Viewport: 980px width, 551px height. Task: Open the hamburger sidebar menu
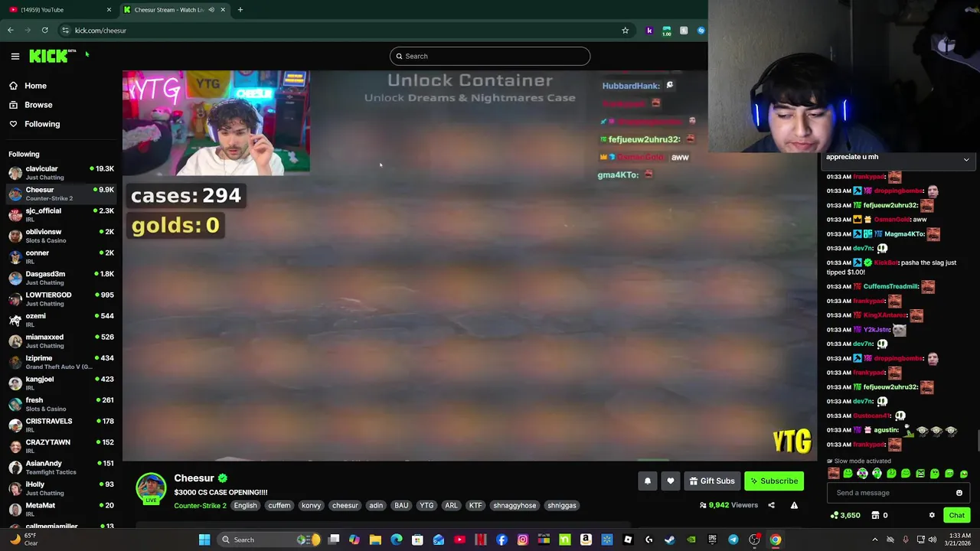coord(15,56)
